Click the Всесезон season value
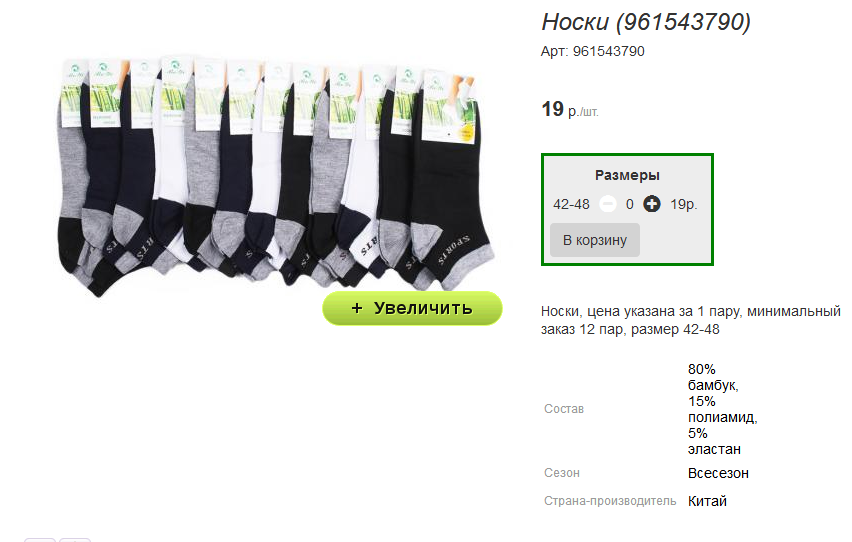The height and width of the screenshot is (542, 852). point(718,474)
